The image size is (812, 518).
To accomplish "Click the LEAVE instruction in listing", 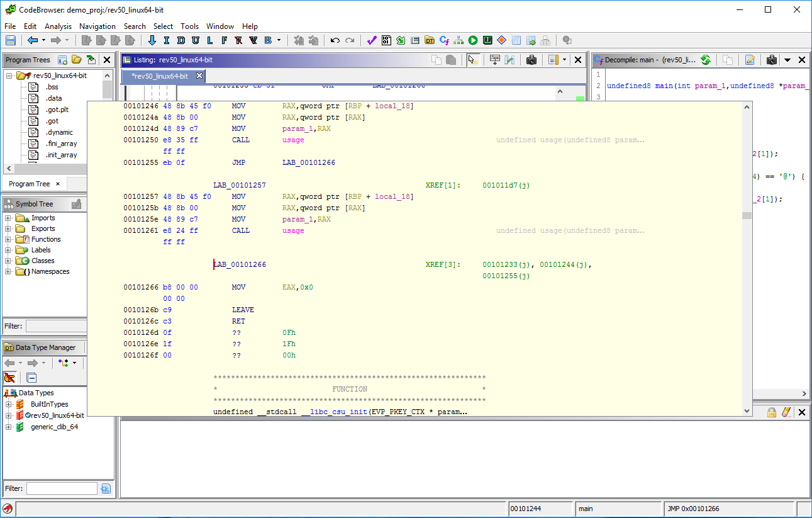I will tap(243, 310).
